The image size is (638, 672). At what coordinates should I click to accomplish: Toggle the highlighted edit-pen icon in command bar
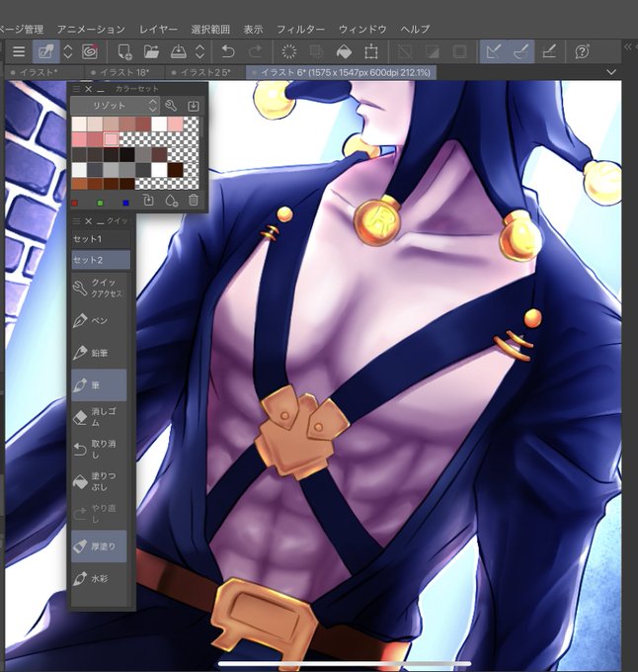45,51
